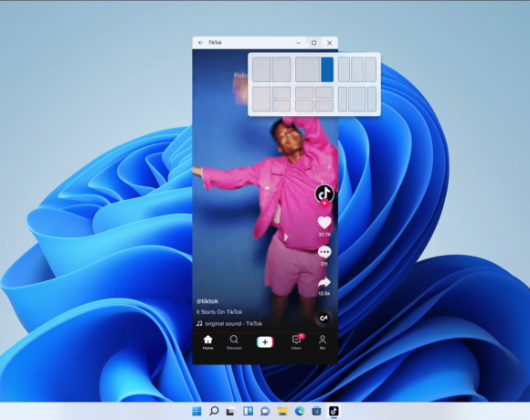Snap to bottom-right zone of half-plus-stacked layout

281,106
